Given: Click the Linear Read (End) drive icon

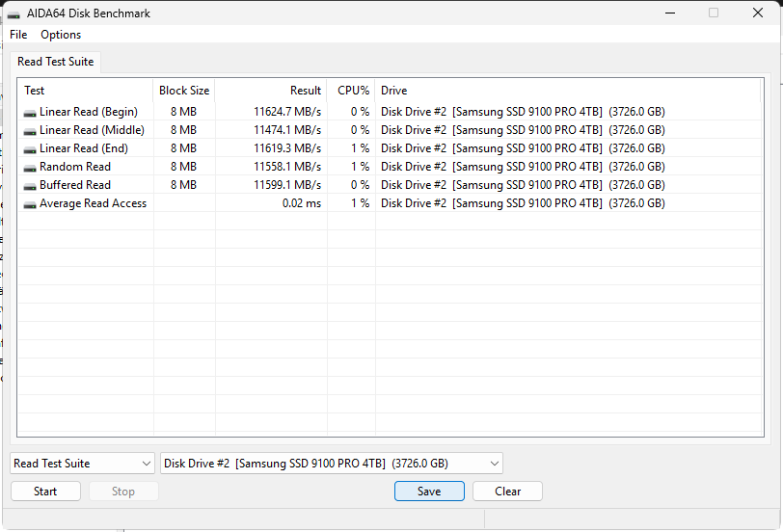Looking at the screenshot, I should (x=30, y=148).
